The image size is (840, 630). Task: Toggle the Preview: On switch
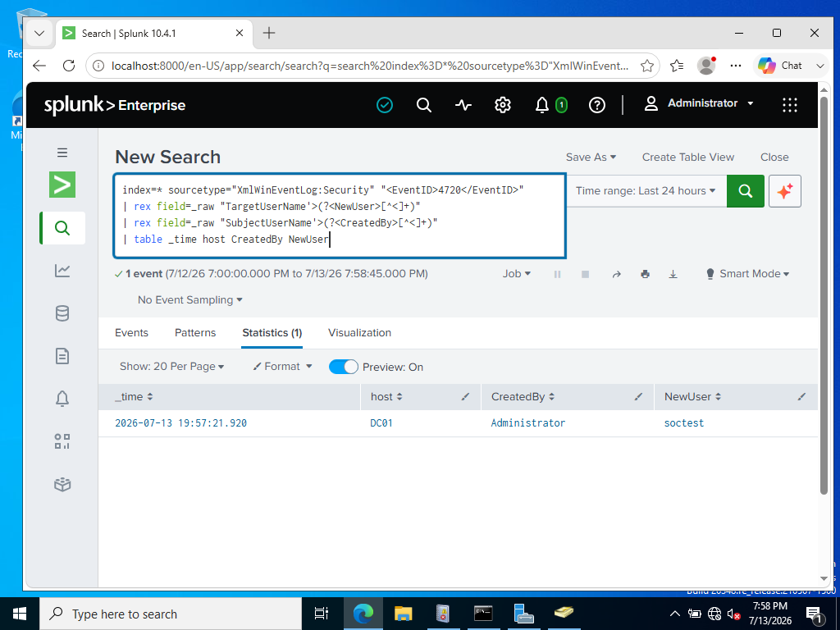[344, 367]
